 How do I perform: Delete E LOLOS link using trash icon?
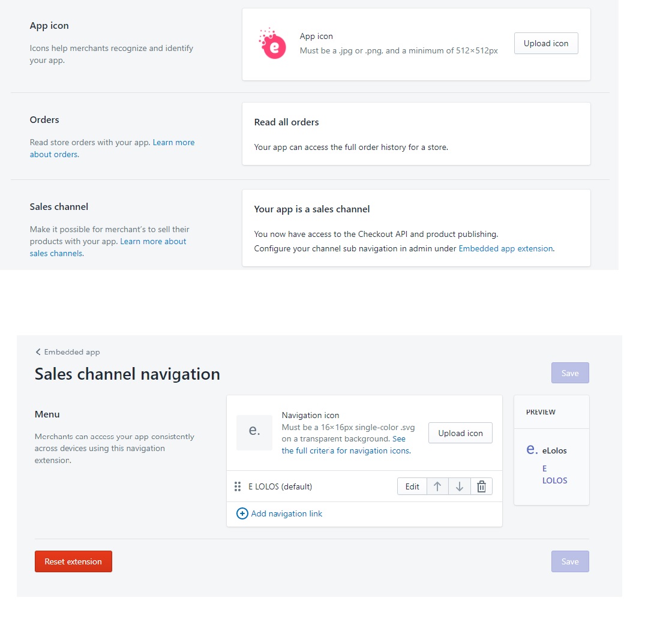(481, 486)
